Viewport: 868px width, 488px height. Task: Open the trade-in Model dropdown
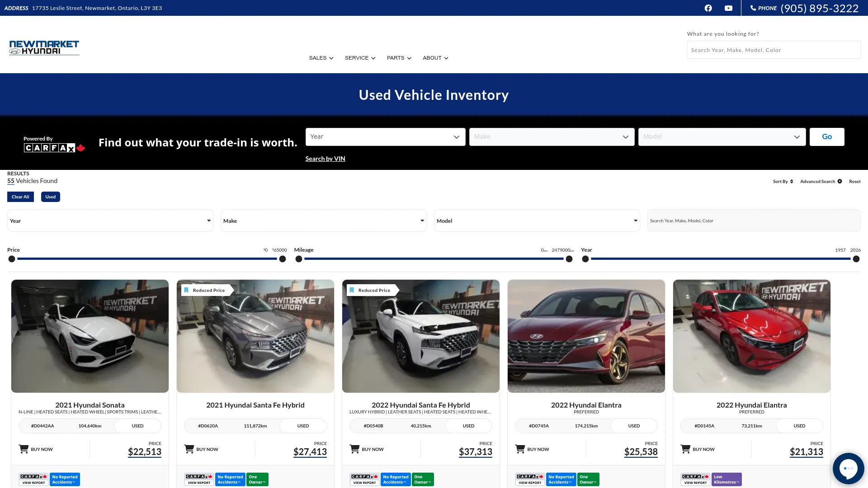click(722, 137)
